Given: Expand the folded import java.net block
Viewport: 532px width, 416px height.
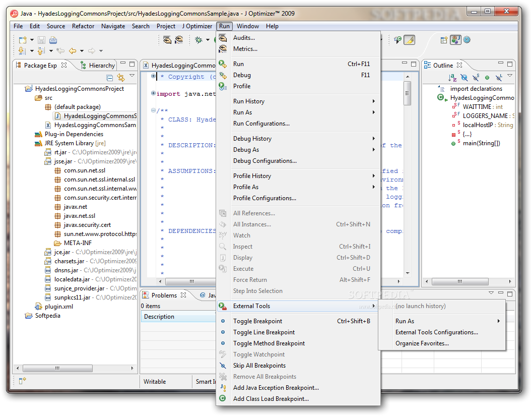Looking at the screenshot, I should coord(153,93).
